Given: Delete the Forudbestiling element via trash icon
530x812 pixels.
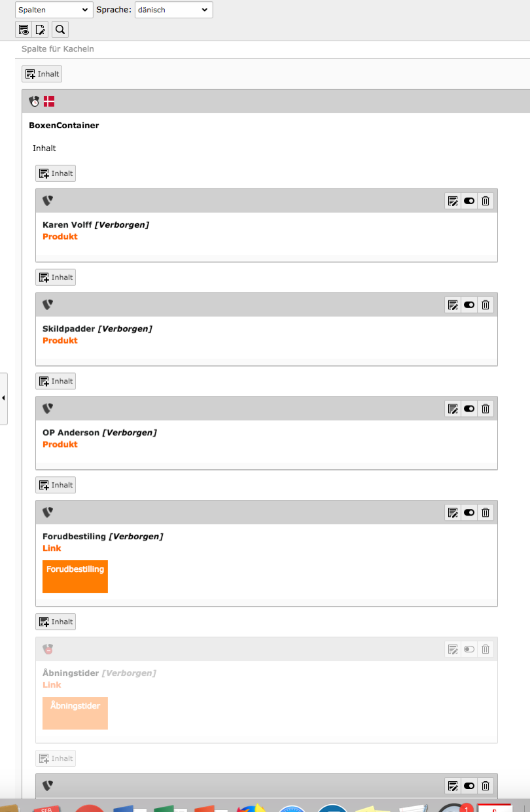Looking at the screenshot, I should point(486,512).
